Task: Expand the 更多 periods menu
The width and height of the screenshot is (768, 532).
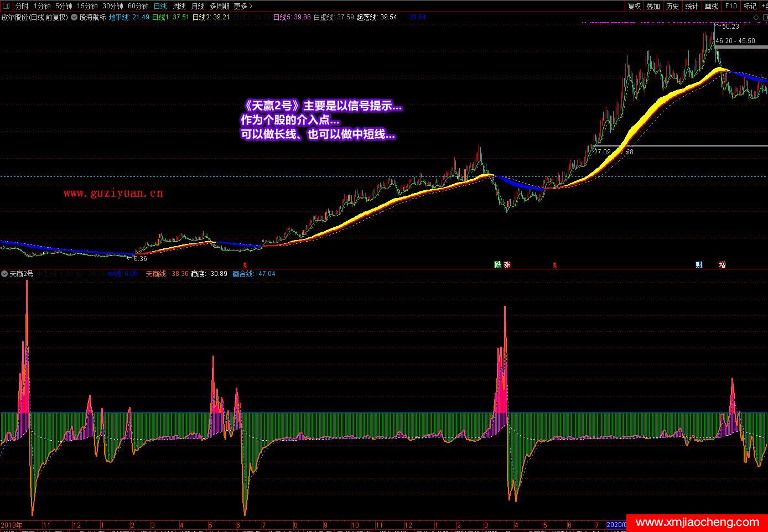Action: coord(243,6)
